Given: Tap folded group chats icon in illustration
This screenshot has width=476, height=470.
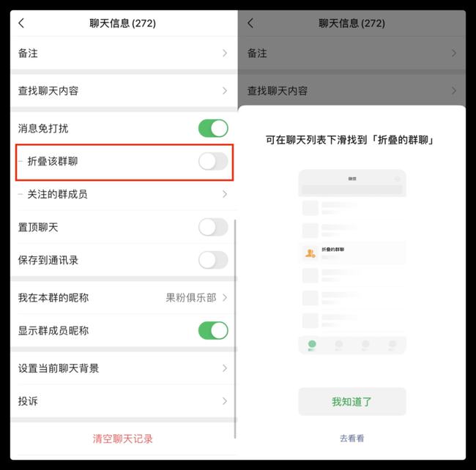Looking at the screenshot, I should (310, 253).
